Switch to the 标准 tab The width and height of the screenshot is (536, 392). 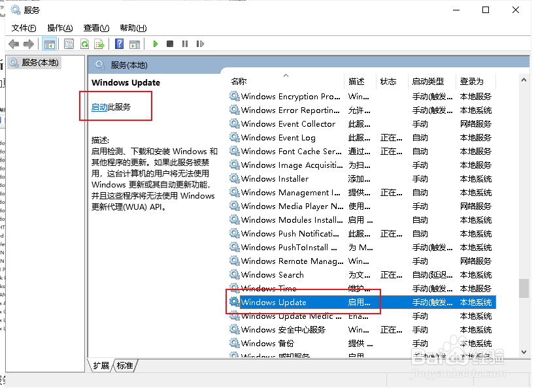125,365
